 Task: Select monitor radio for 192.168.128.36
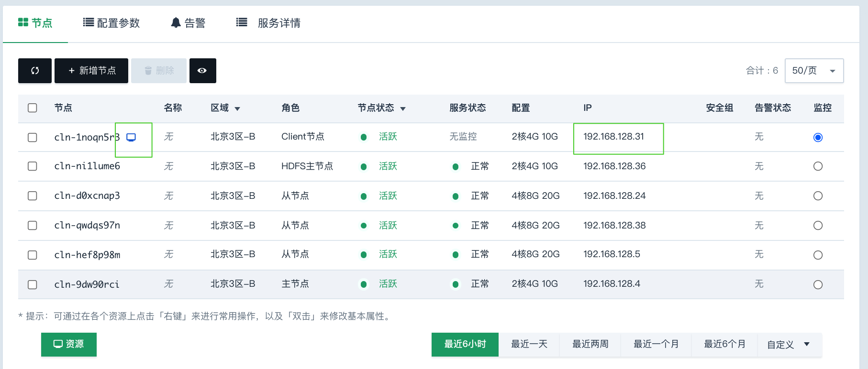click(818, 166)
